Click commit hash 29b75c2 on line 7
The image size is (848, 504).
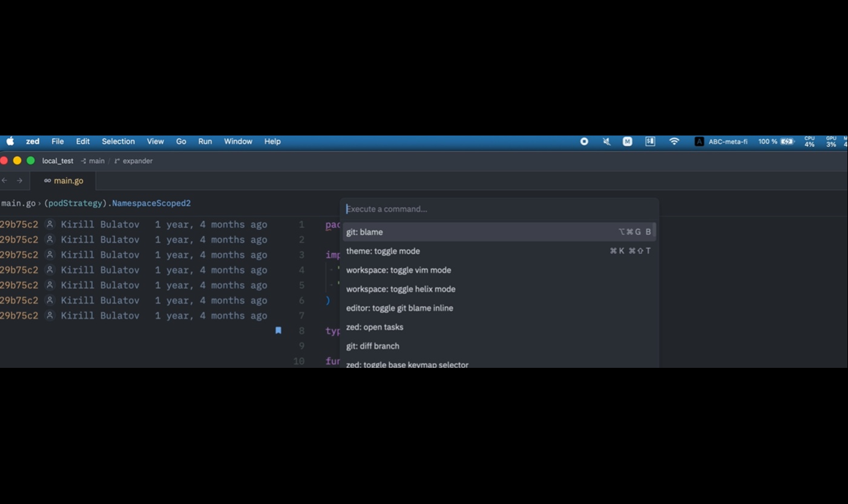click(19, 315)
